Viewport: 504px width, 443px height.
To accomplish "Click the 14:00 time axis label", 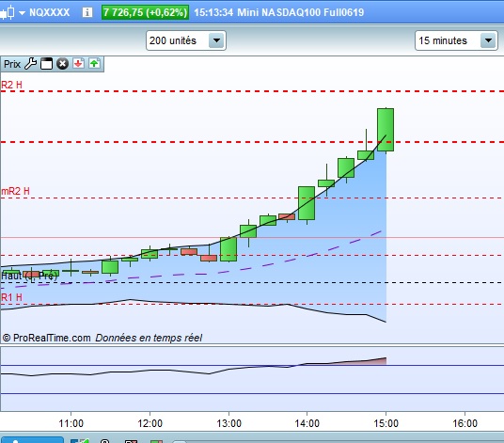I will point(307,423).
